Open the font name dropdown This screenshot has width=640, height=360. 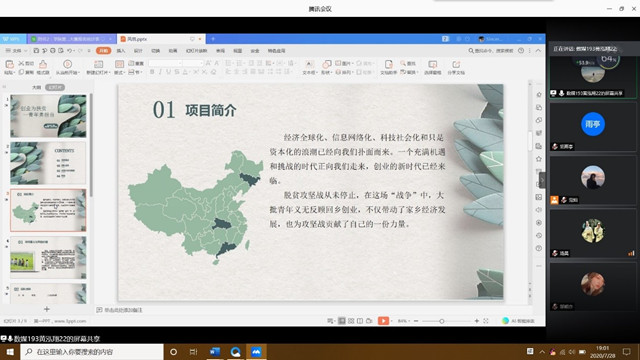coord(165,63)
